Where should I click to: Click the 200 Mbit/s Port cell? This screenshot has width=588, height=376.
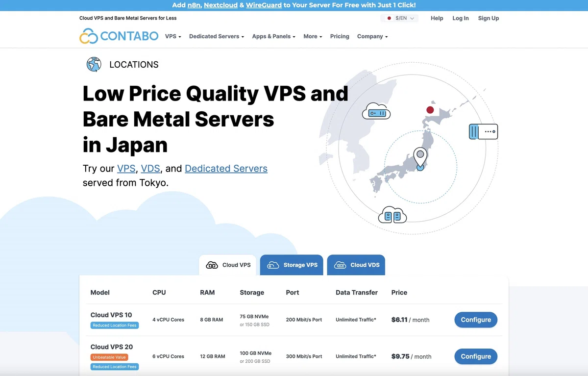click(304, 320)
